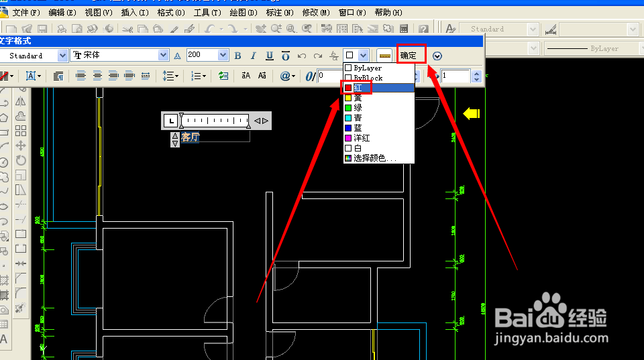Open the Standard dropdown in Styles toolbar

(x=532, y=29)
